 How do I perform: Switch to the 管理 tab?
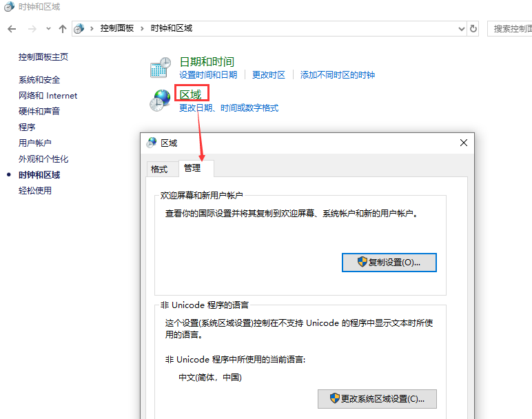click(196, 168)
